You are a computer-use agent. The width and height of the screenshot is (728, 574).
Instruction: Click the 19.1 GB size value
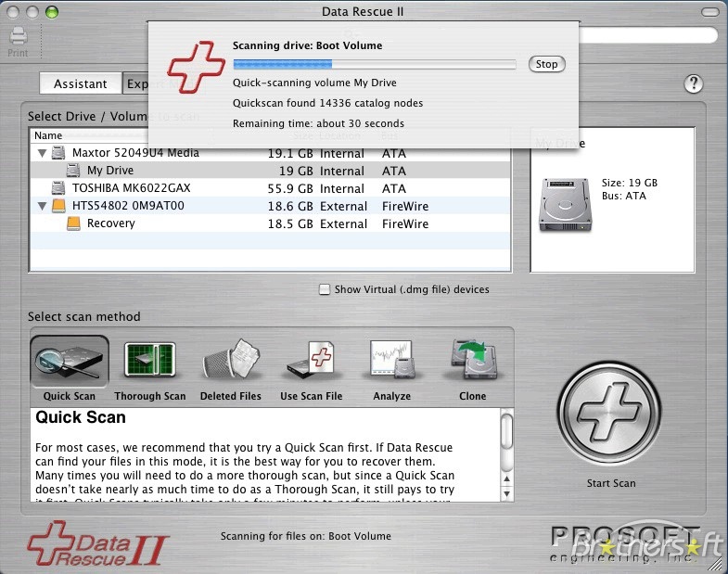point(290,153)
